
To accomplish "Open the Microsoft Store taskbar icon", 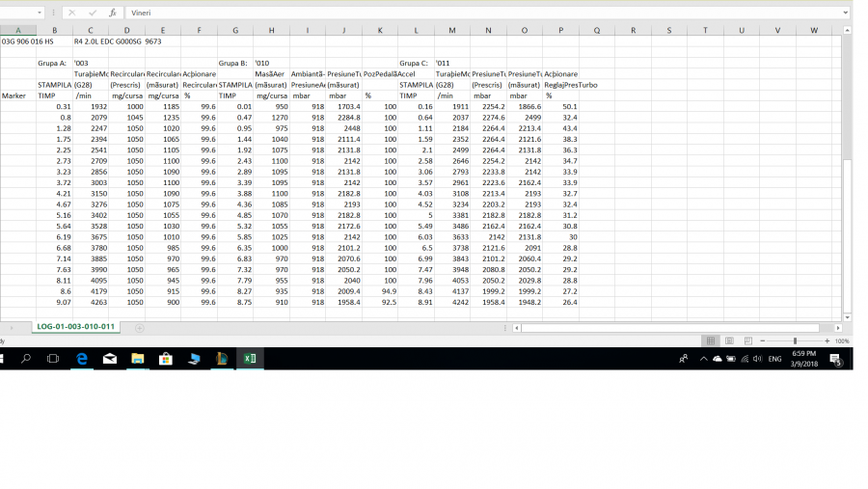I will pyautogui.click(x=166, y=359).
